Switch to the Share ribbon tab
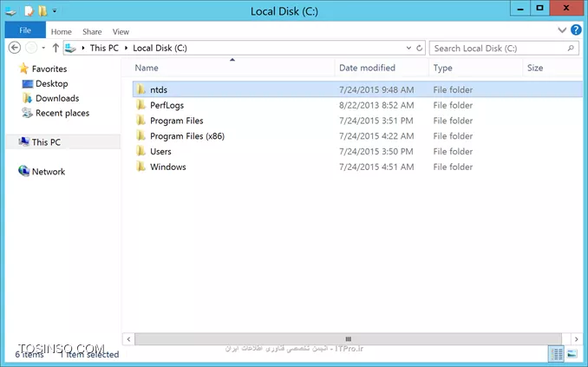Screen dimensions: 588x367 [x=92, y=32]
